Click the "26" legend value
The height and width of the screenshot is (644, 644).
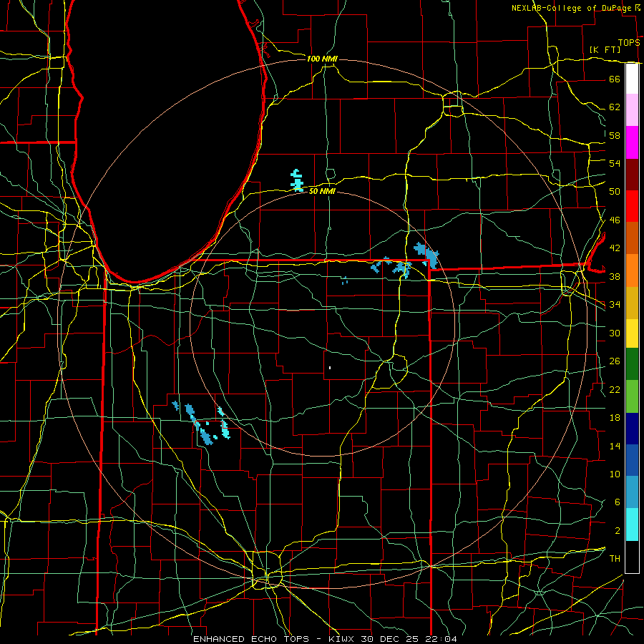tap(615, 361)
